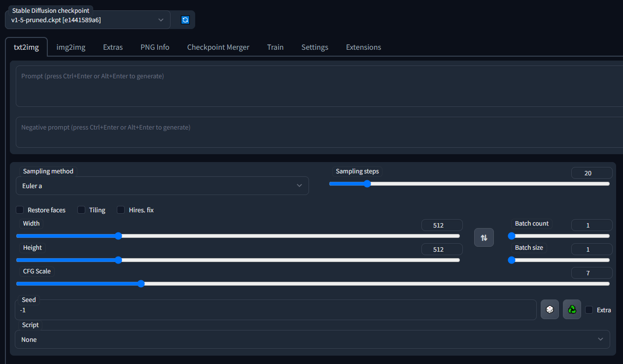This screenshot has height=364, width=623.
Task: Click the CFG Scale slider
Action: [x=313, y=284]
